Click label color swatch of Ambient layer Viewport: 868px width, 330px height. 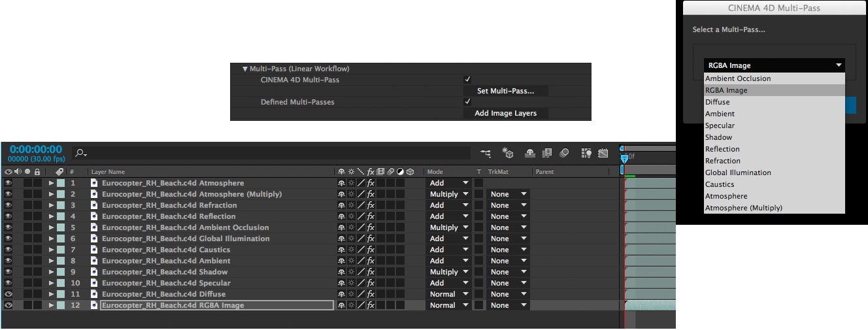click(x=61, y=261)
